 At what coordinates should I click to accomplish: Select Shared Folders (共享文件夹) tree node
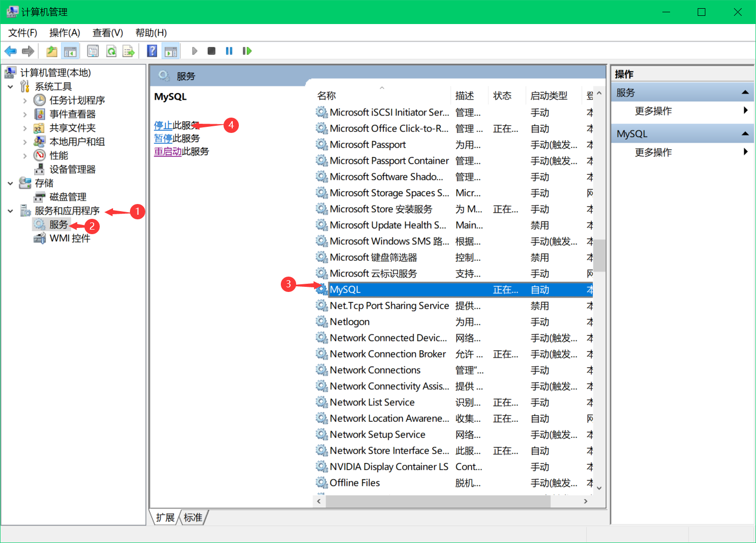point(73,128)
